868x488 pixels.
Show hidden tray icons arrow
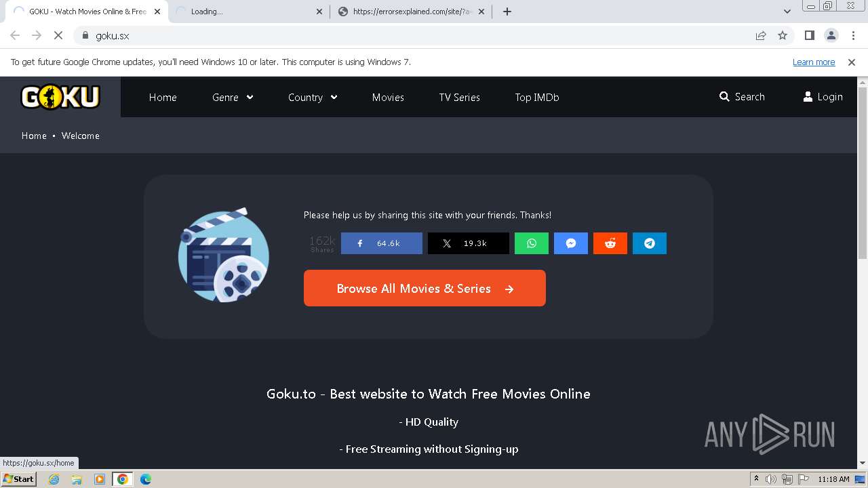pyautogui.click(x=756, y=479)
